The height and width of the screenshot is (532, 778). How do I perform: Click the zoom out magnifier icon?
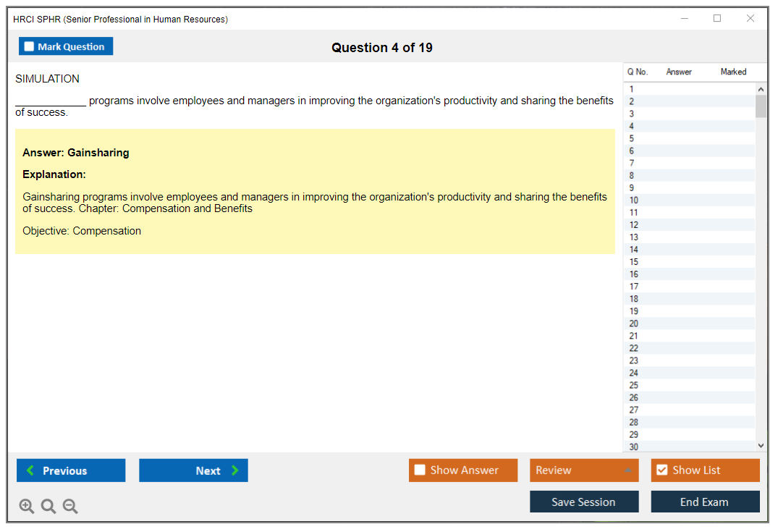coord(70,507)
